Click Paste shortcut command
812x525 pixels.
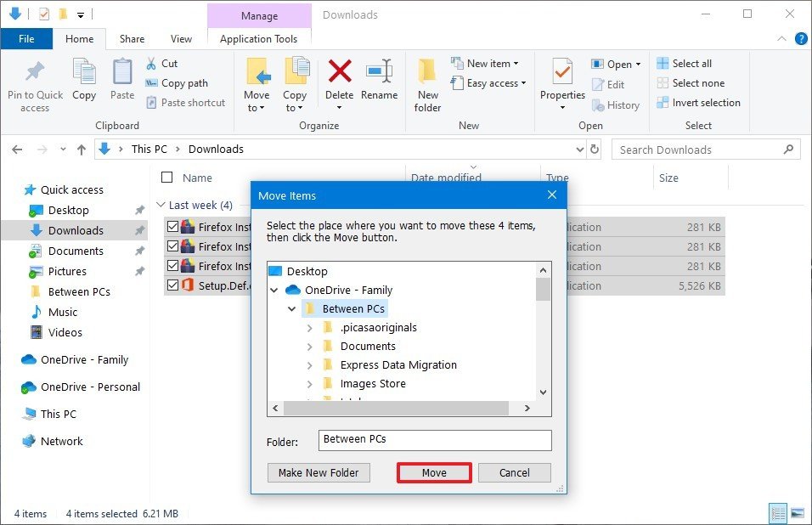185,103
